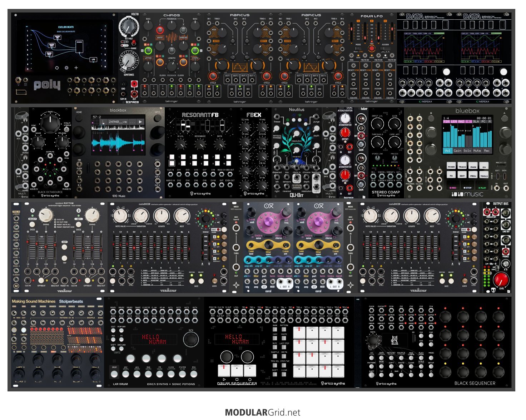
Task: Select Vol tab on bluebox screen
Action: pyautogui.click(x=447, y=151)
